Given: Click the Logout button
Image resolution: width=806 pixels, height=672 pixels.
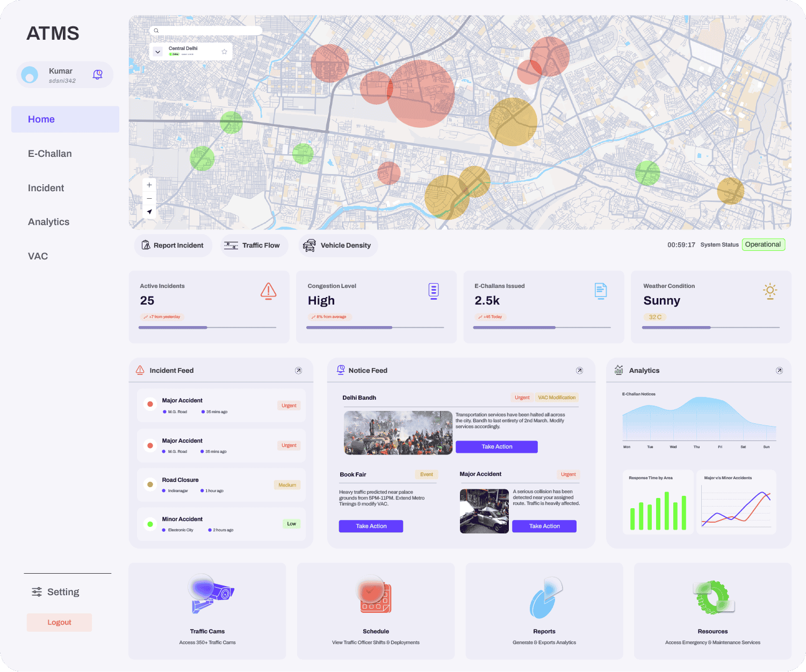Looking at the screenshot, I should click(x=59, y=622).
